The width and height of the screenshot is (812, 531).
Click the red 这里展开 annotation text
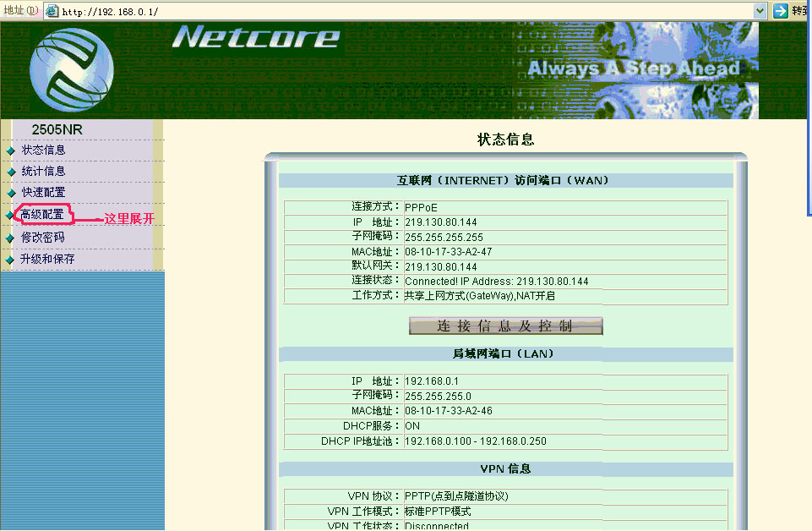129,219
